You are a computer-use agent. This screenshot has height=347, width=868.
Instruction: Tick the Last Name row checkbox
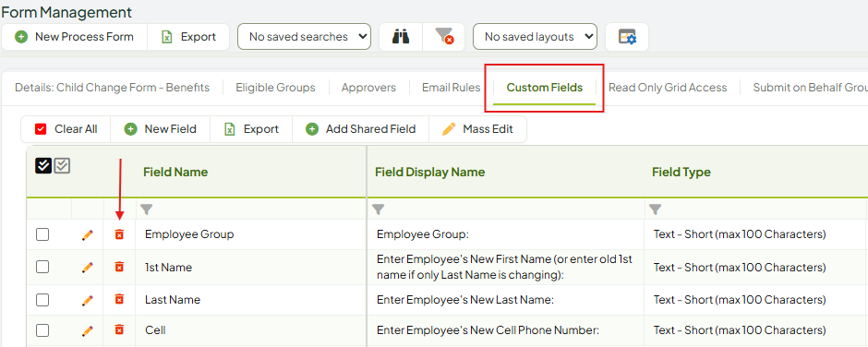click(x=42, y=300)
